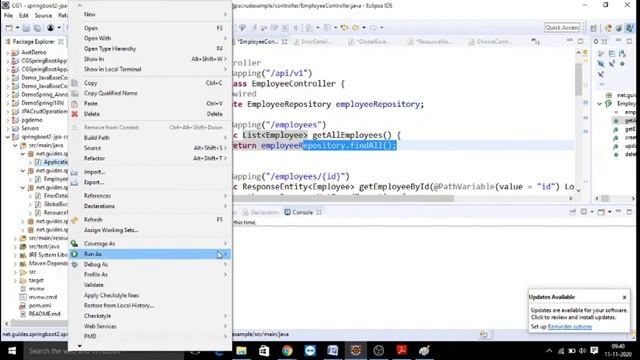Select the pom.xml file
This screenshot has height=360, width=640.
pyautogui.click(x=40, y=305)
